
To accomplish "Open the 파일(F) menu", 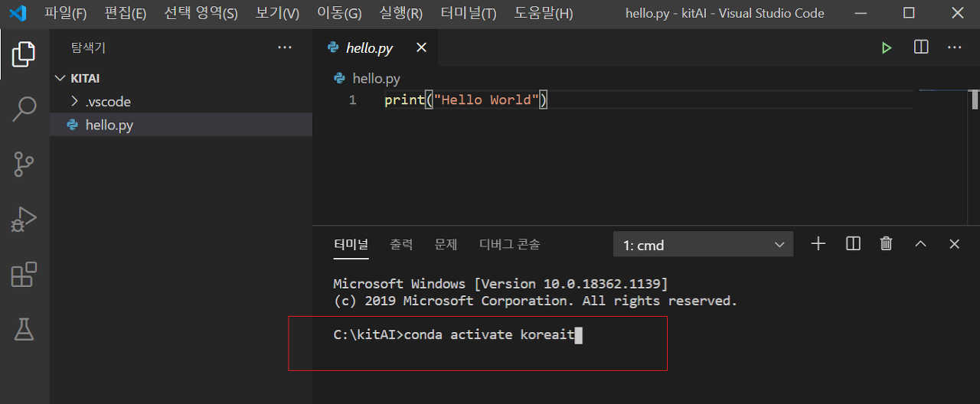I will [65, 13].
